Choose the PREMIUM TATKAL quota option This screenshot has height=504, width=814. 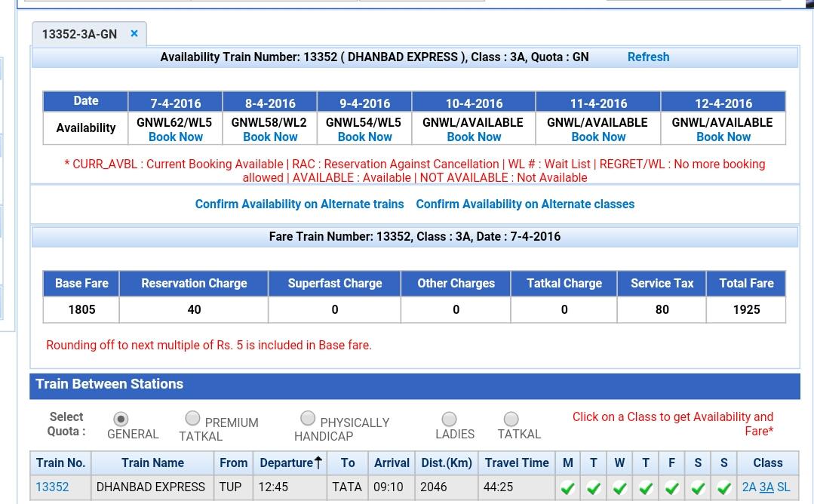(x=192, y=418)
